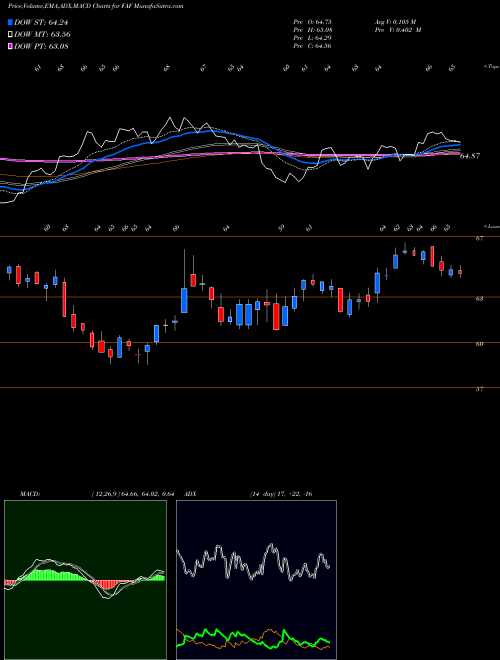The width and height of the screenshot is (500, 660).
Task: Click the tallest blue candle near the 63 line
Action: click(x=184, y=300)
